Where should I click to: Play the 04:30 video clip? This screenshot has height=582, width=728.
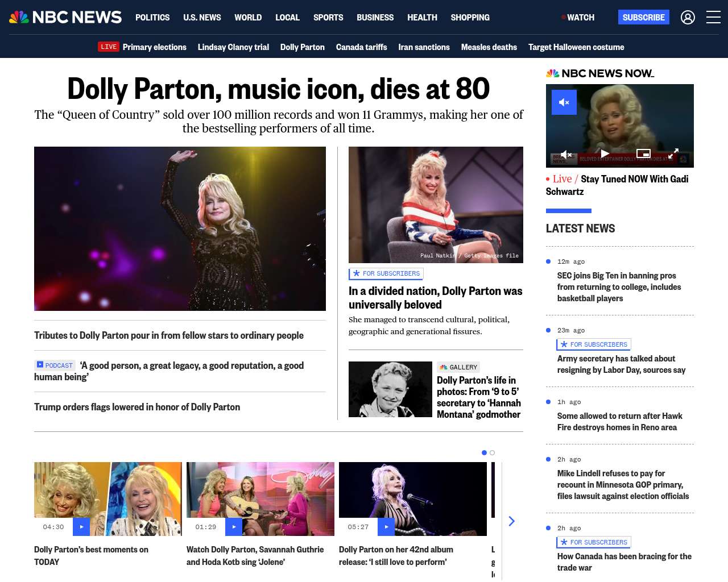[81, 527]
